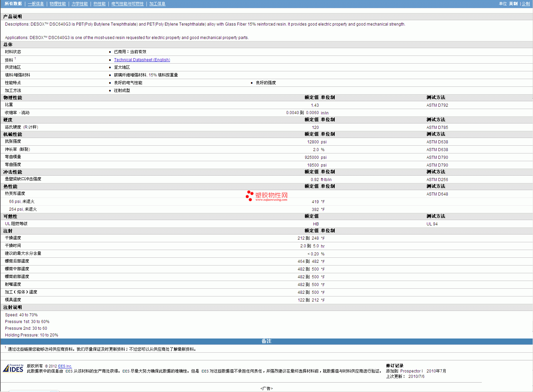Click the 弯曲强度 value 18500

click(x=313, y=165)
